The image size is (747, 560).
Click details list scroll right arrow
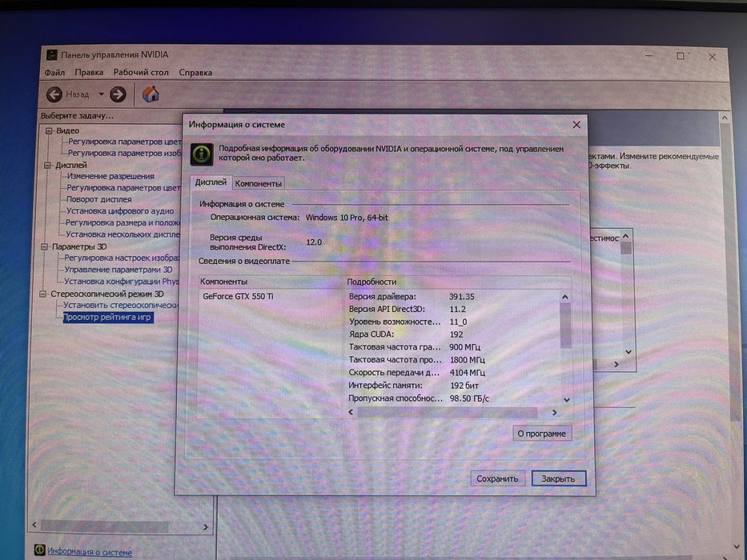click(555, 412)
